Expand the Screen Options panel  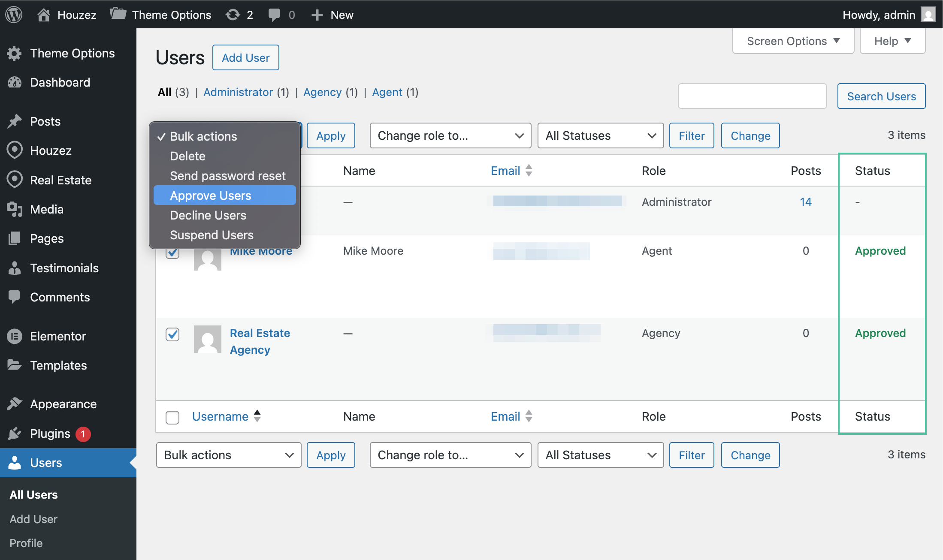click(x=792, y=41)
